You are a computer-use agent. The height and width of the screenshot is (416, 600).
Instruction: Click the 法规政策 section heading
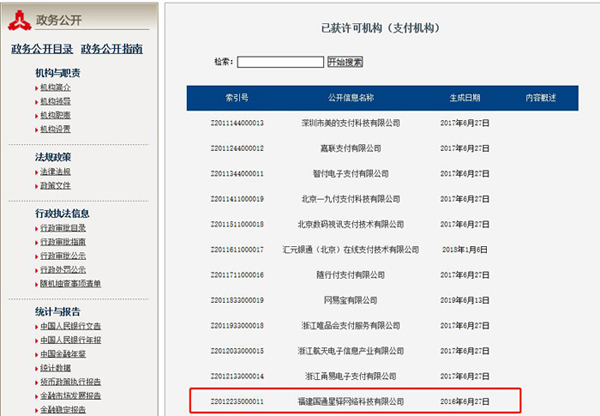pos(53,157)
